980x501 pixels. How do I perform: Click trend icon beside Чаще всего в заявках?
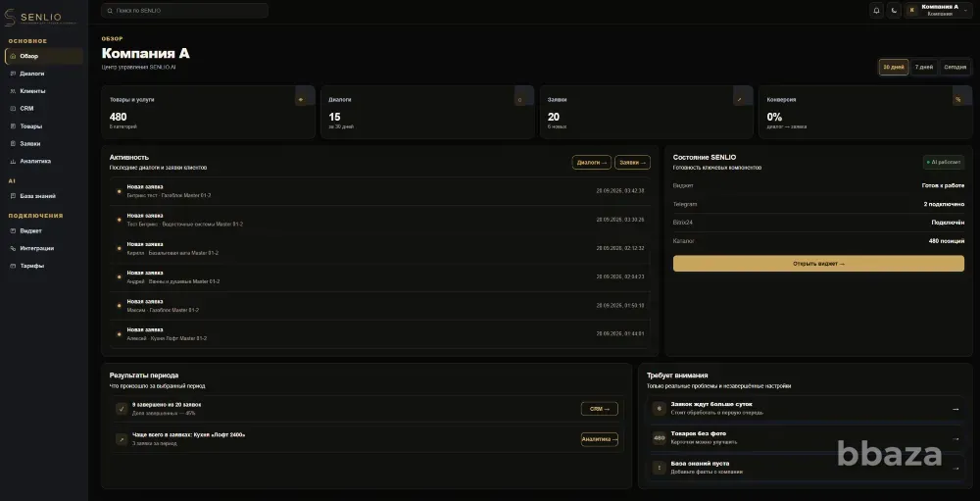(x=122, y=439)
